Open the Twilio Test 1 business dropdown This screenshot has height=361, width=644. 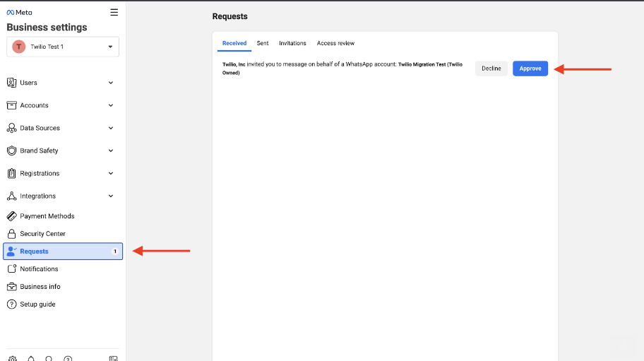[63, 47]
